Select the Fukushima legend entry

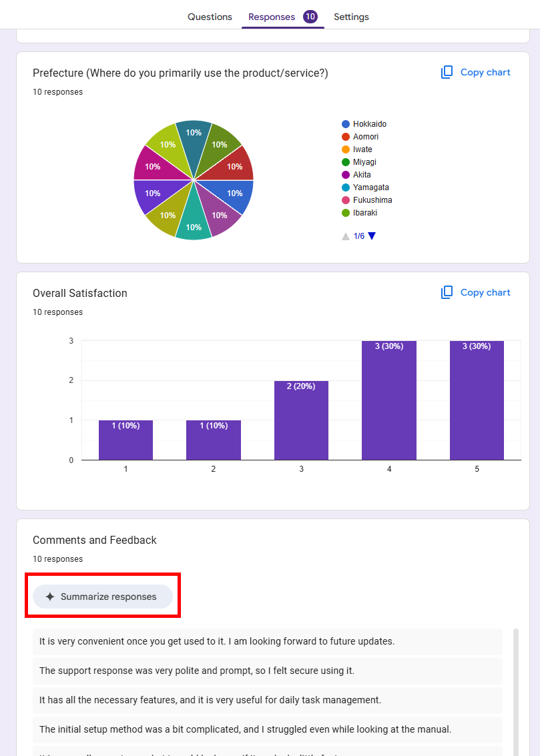(x=367, y=200)
